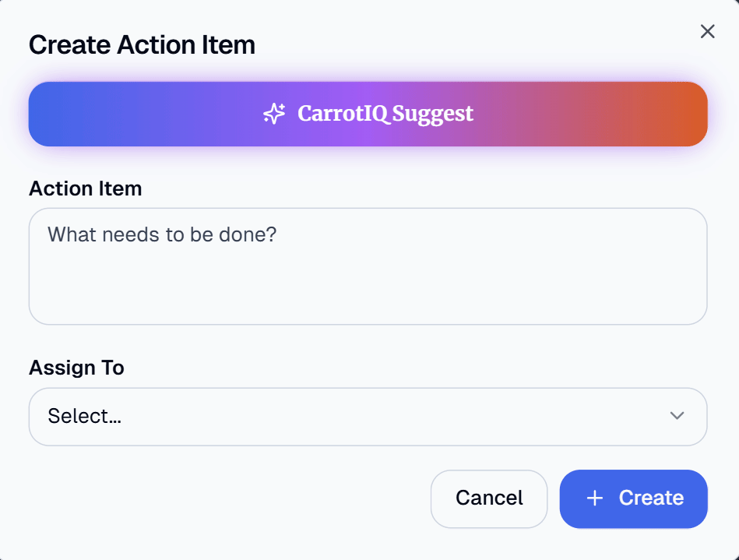The width and height of the screenshot is (739, 560).
Task: Click the "Create" text on the submit button
Action: (x=651, y=498)
